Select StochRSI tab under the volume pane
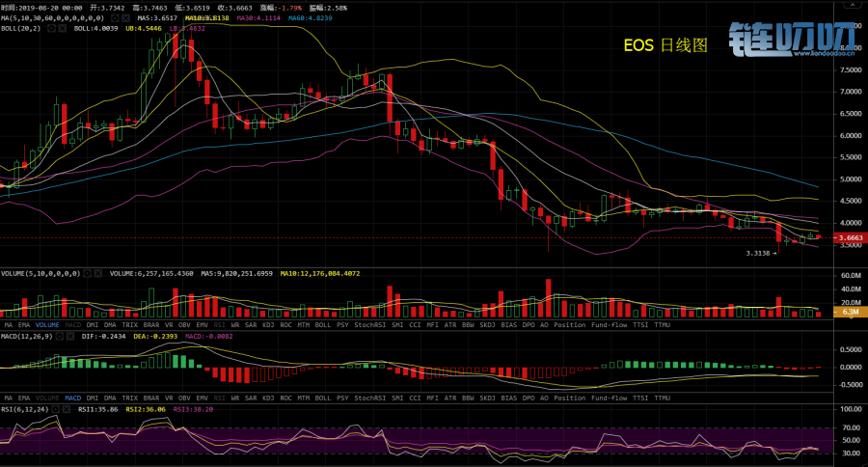This screenshot has height=467, width=868. pos(369,325)
